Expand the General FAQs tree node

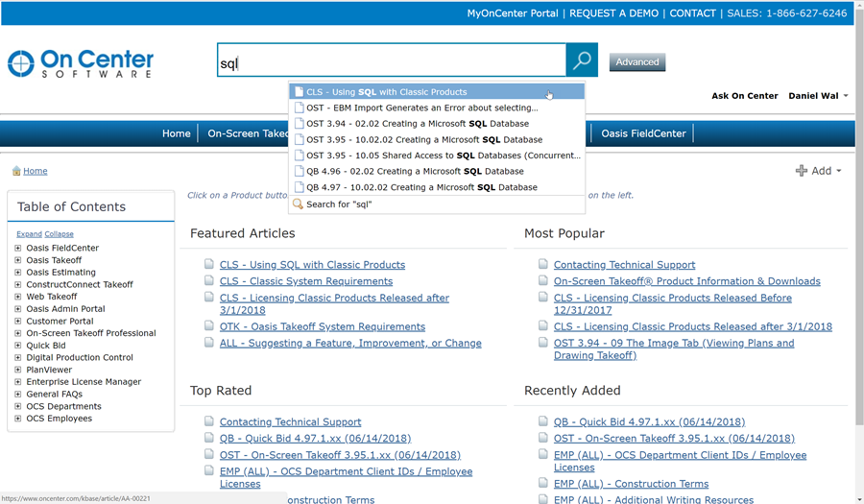pyautogui.click(x=17, y=394)
